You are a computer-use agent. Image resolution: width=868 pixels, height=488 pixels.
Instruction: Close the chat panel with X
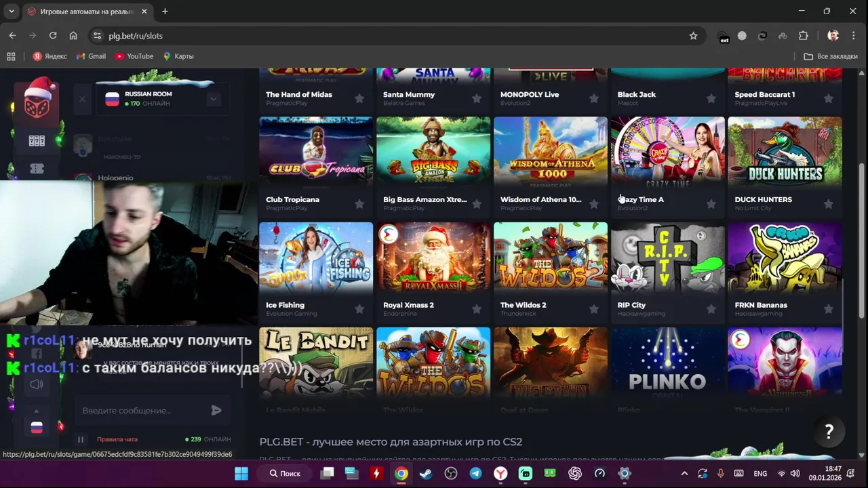(x=82, y=99)
